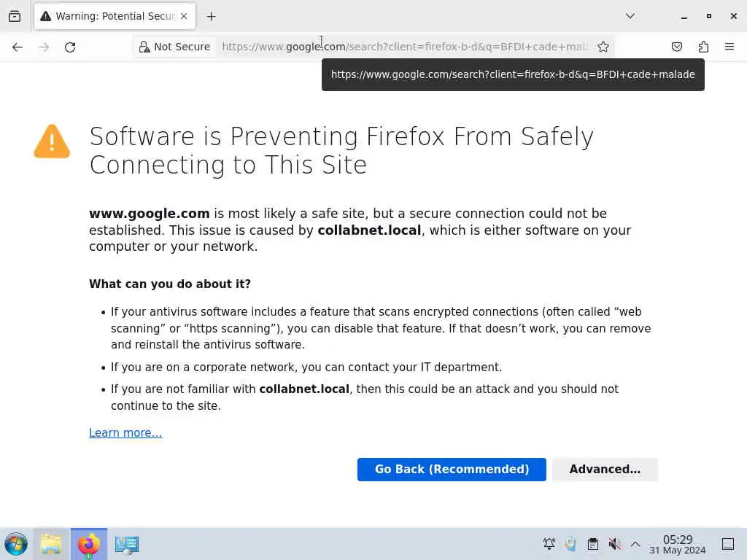Open the Firefox View icon
The image size is (747, 560).
(x=15, y=16)
